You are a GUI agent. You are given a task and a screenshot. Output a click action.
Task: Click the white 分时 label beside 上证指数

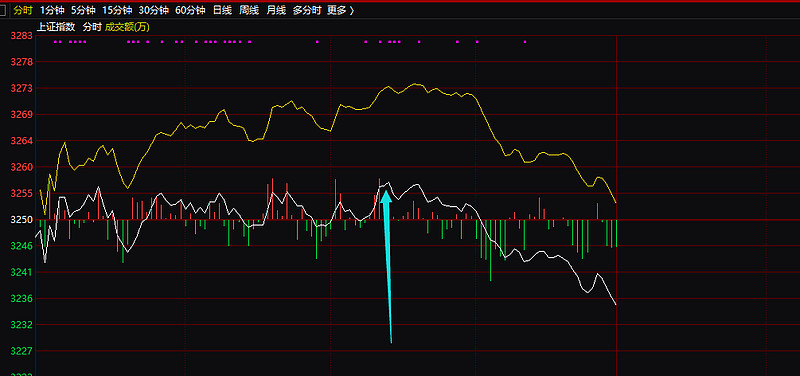pyautogui.click(x=92, y=27)
